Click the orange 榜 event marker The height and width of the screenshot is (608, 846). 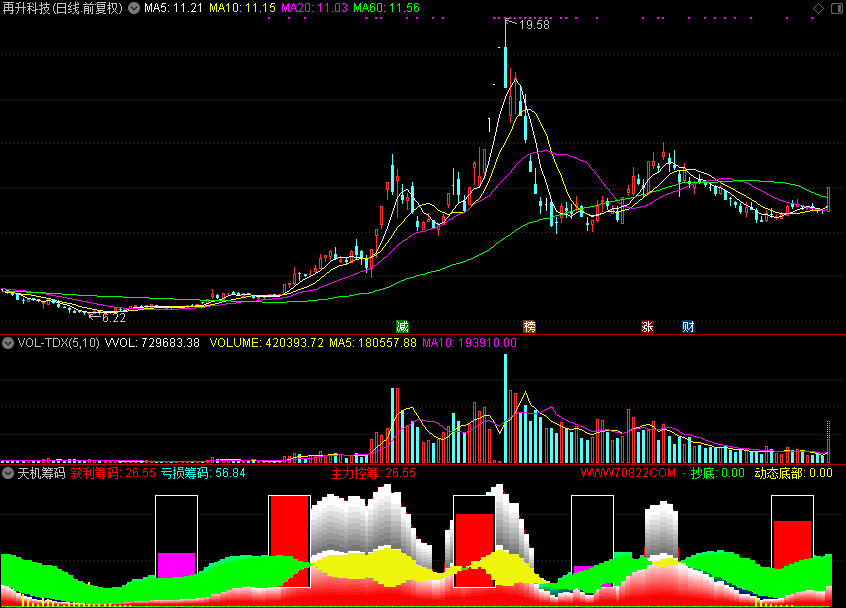(529, 326)
